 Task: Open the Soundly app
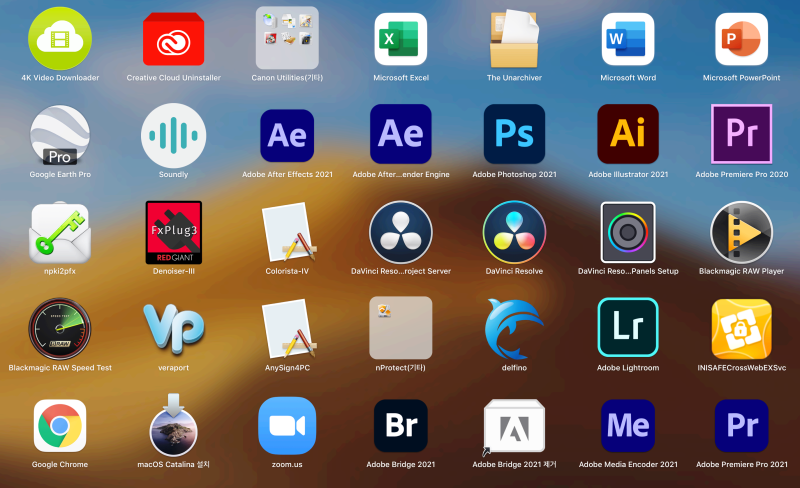coord(173,135)
